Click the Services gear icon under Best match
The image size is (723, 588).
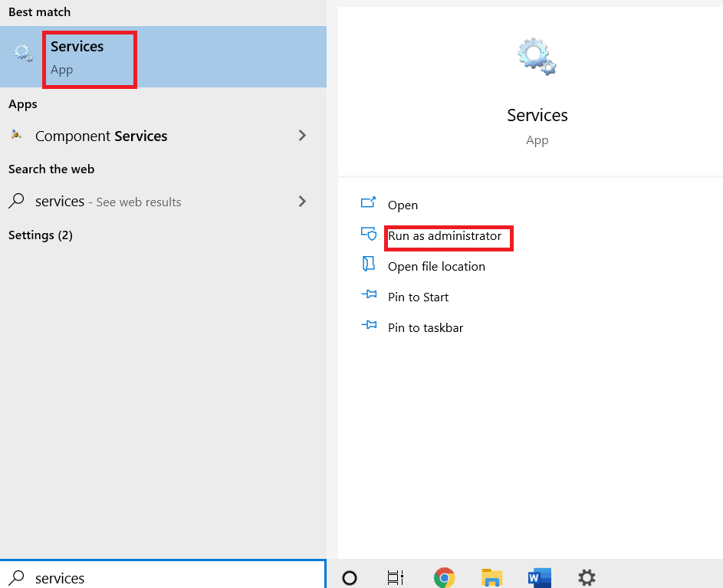[21, 54]
